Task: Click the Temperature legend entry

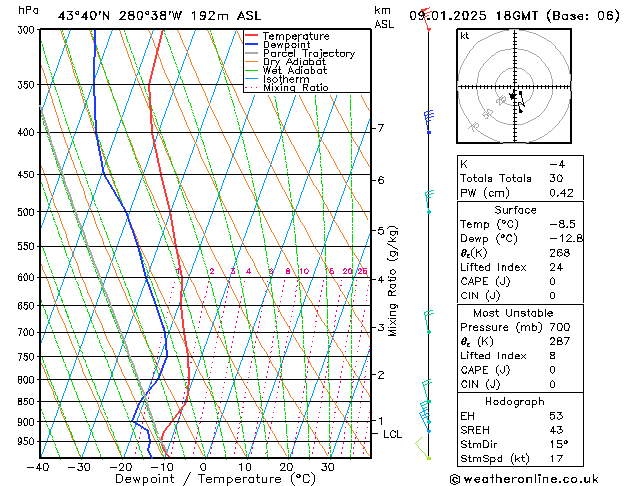Action: (x=296, y=36)
